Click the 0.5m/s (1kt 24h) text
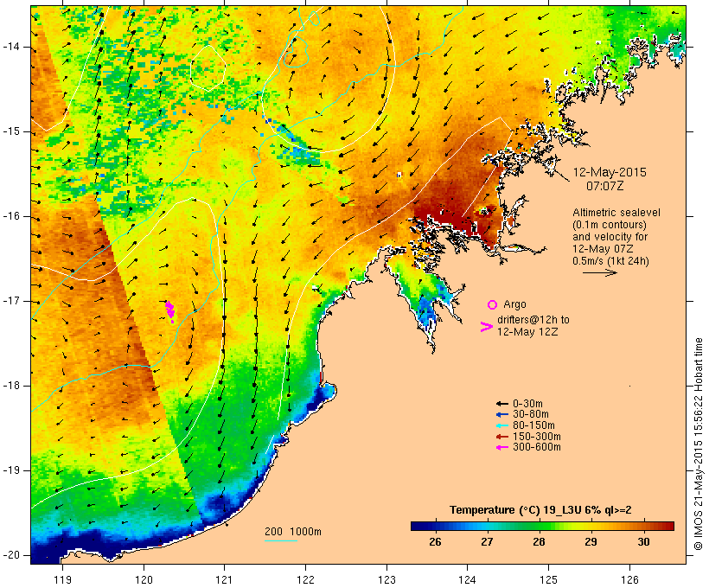 [x=610, y=261]
